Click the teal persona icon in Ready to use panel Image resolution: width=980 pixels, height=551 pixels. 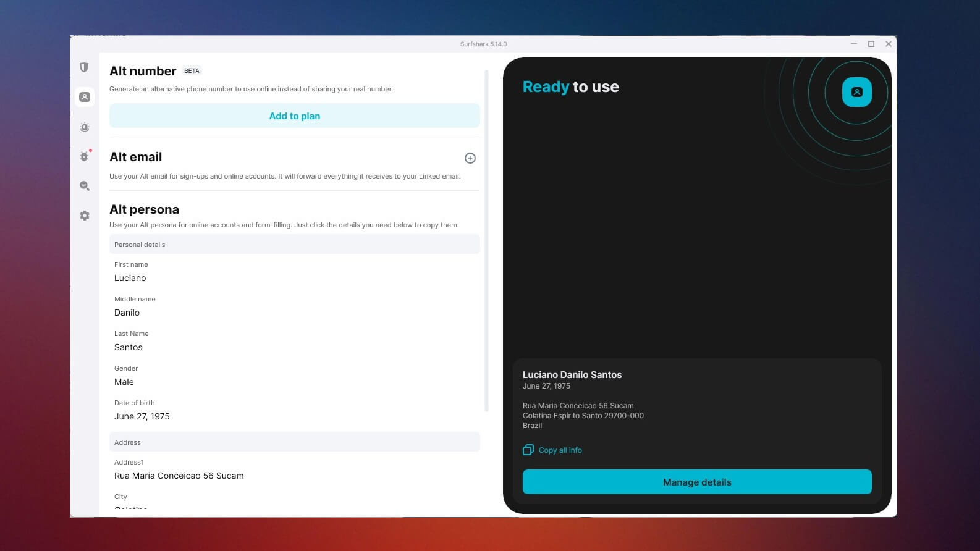[856, 92]
